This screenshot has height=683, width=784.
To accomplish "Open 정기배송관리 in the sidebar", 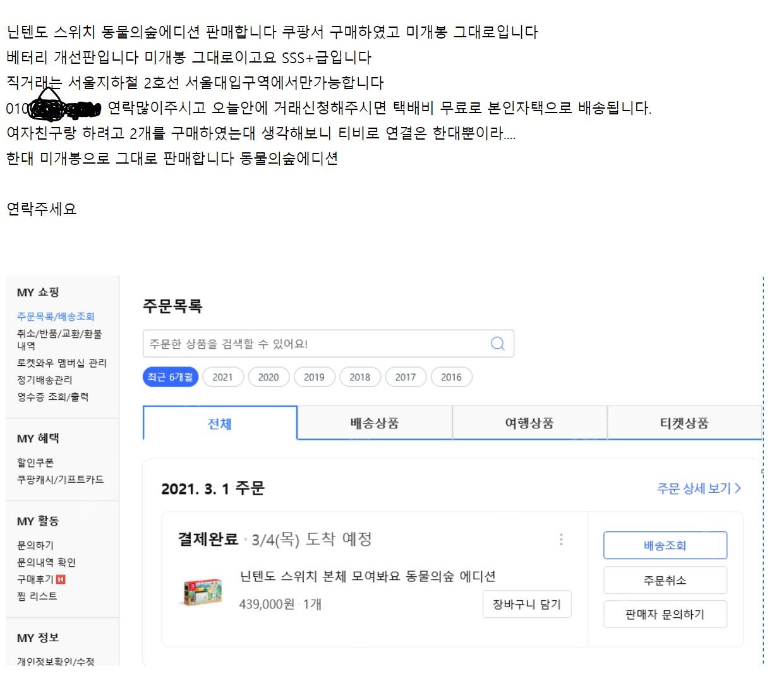I will tap(45, 380).
